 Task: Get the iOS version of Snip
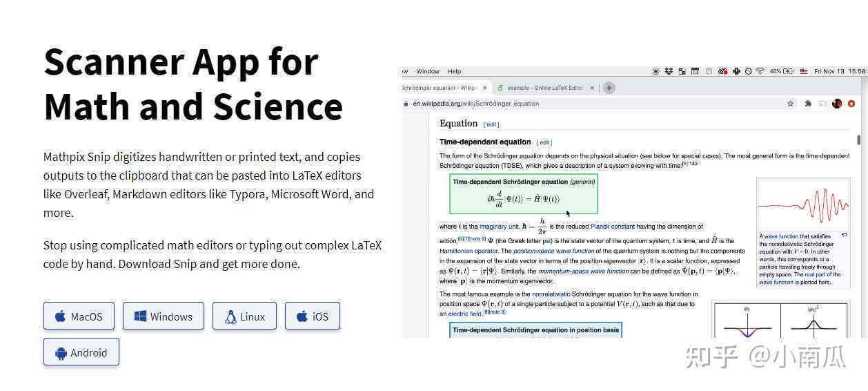313,316
